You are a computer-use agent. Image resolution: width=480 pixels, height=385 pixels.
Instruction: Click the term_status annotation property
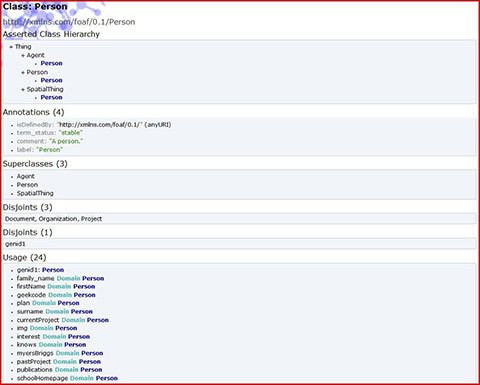pyautogui.click(x=36, y=133)
